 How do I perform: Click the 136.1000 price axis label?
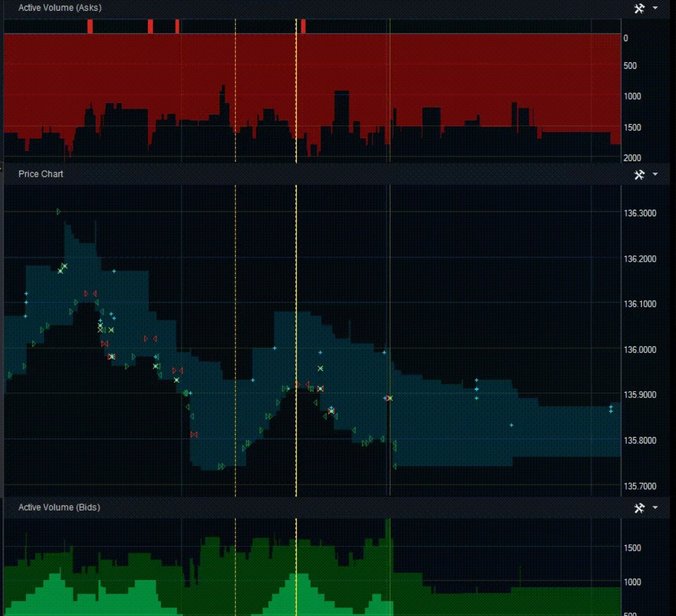pyautogui.click(x=640, y=304)
